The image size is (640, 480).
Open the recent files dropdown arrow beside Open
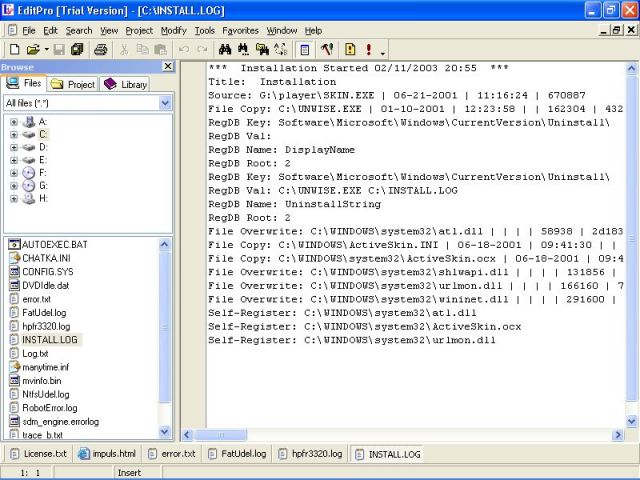tap(47, 49)
